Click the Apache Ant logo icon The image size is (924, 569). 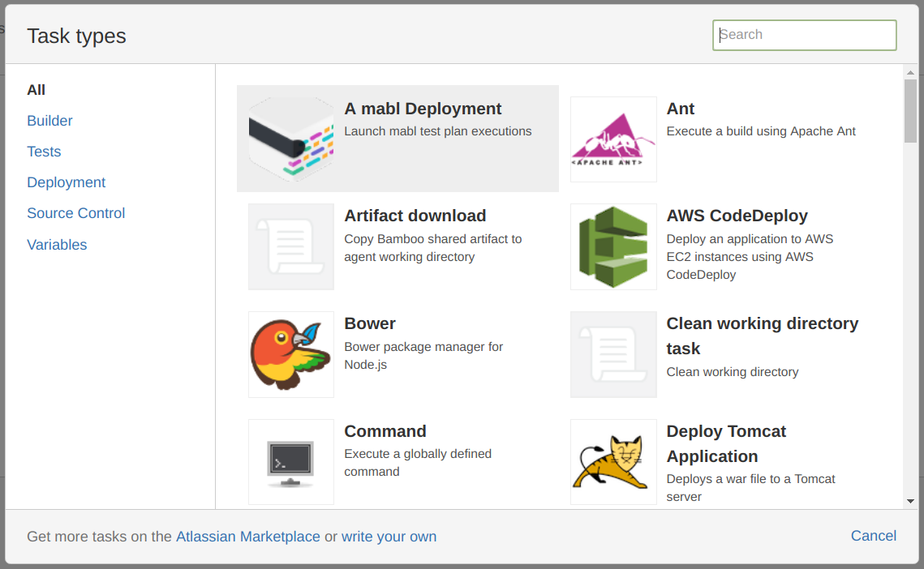613,139
